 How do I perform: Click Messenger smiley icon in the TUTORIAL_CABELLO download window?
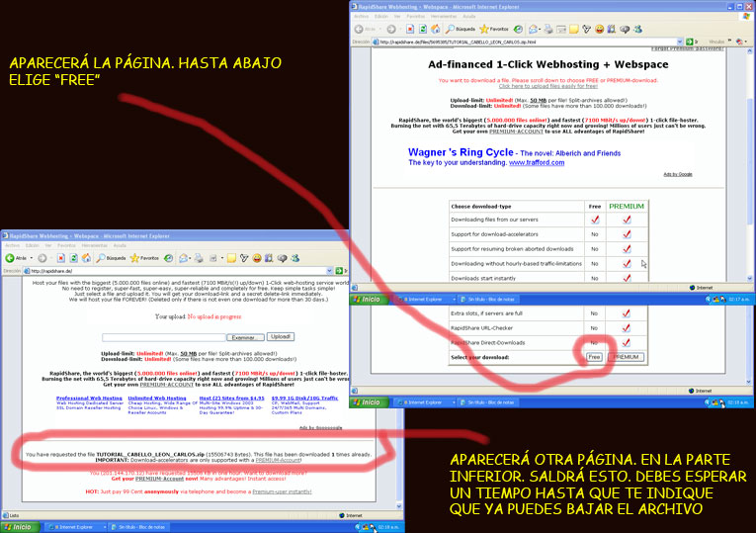[x=599, y=30]
